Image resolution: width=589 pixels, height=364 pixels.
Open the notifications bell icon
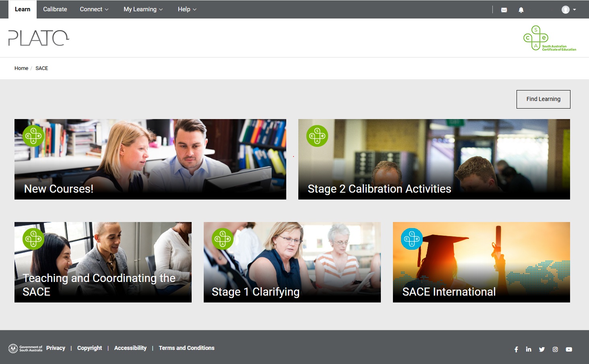click(521, 10)
